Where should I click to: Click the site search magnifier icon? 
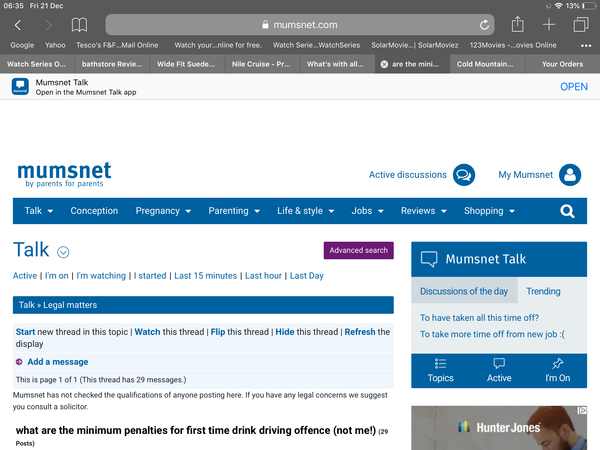(567, 211)
